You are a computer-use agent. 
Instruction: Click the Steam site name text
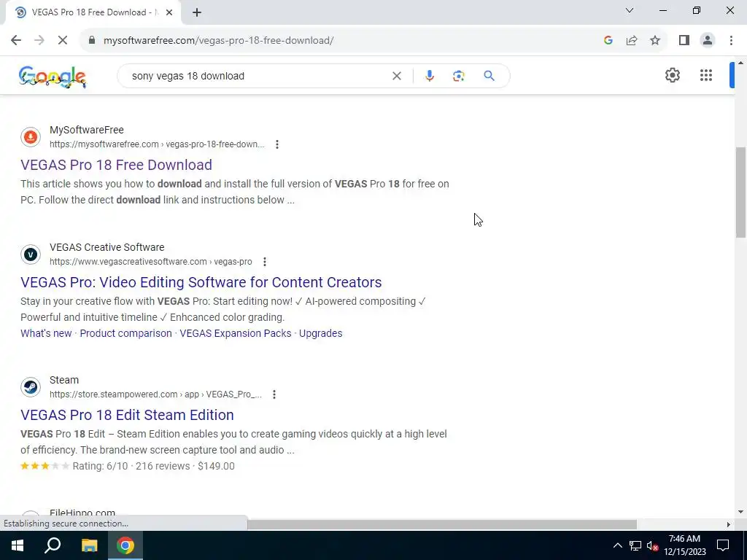coord(64,380)
